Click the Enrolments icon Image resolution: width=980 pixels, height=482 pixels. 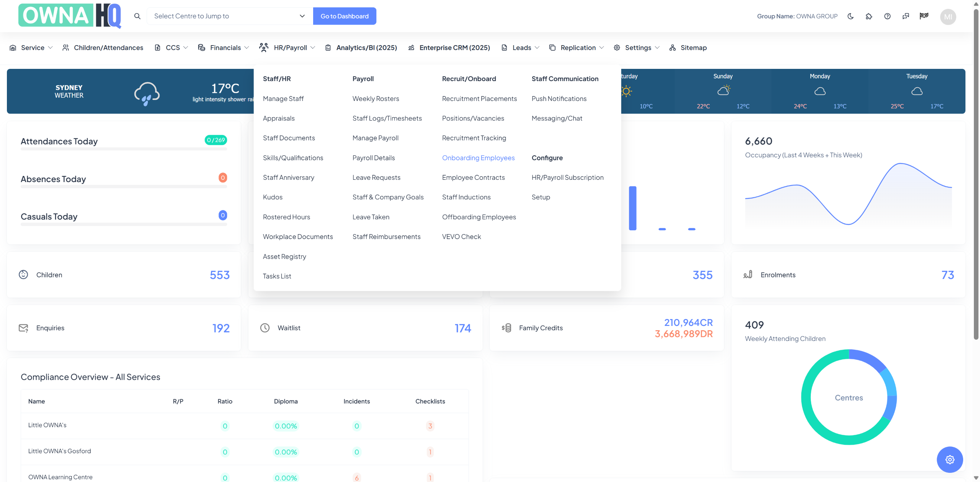[748, 275]
